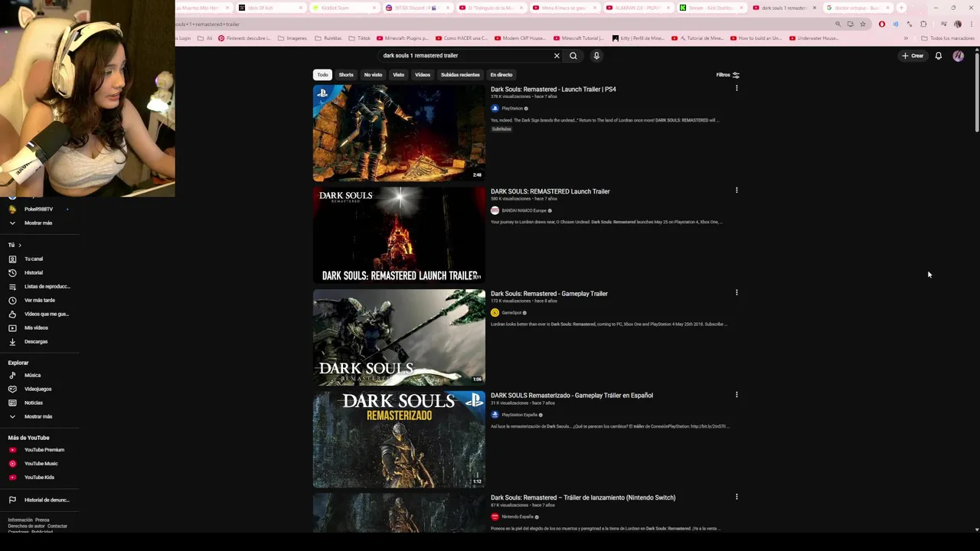Viewport: 980px width, 551px height.
Task: Select the Todo filter chip
Action: pyautogui.click(x=322, y=75)
